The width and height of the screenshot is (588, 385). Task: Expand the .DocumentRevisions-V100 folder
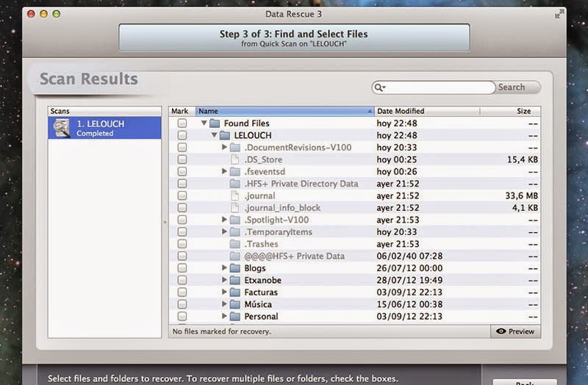224,147
